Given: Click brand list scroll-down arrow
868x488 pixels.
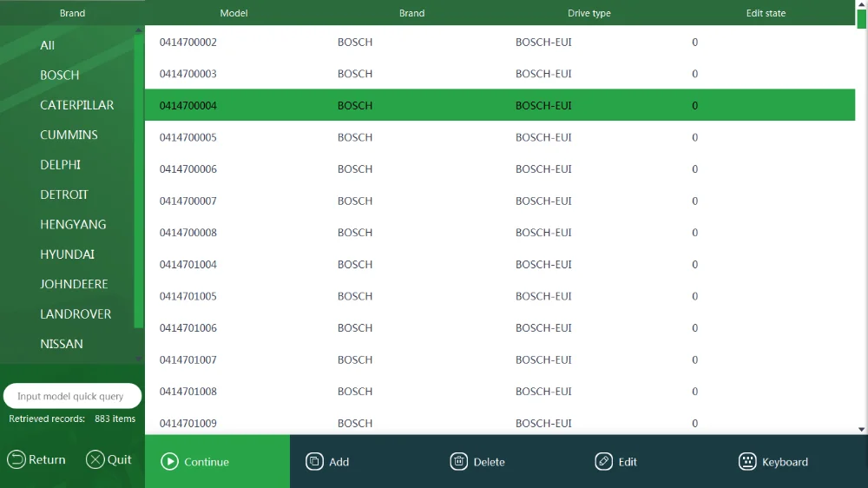Looking at the screenshot, I should (138, 359).
